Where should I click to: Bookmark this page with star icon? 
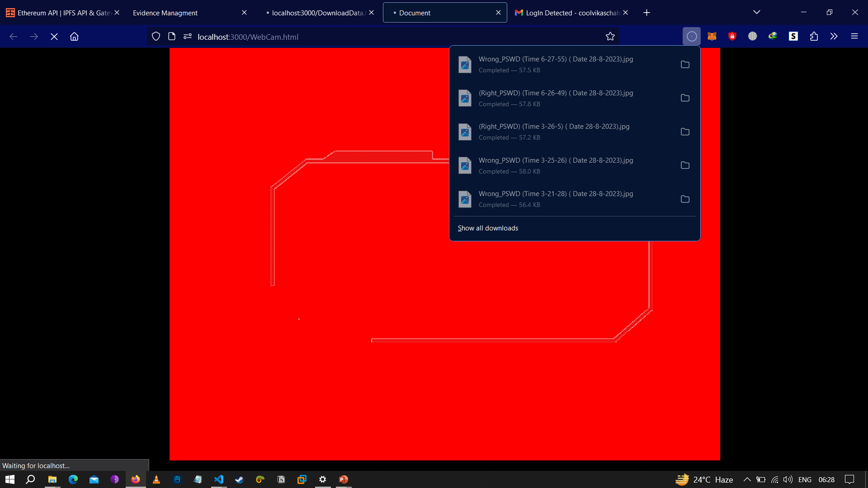tap(610, 37)
